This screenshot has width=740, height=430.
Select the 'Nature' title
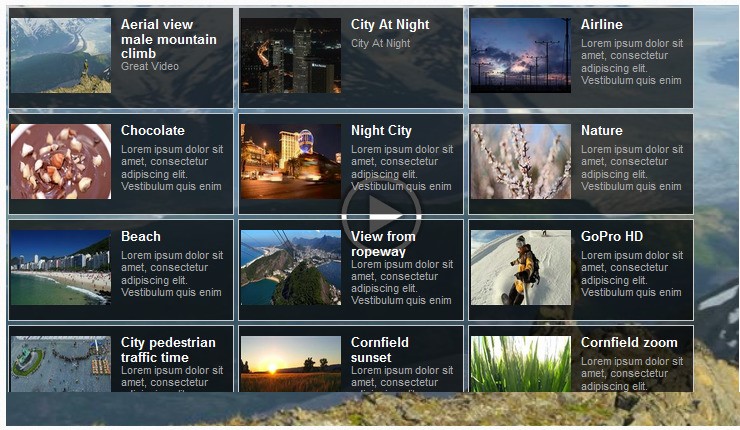click(601, 130)
